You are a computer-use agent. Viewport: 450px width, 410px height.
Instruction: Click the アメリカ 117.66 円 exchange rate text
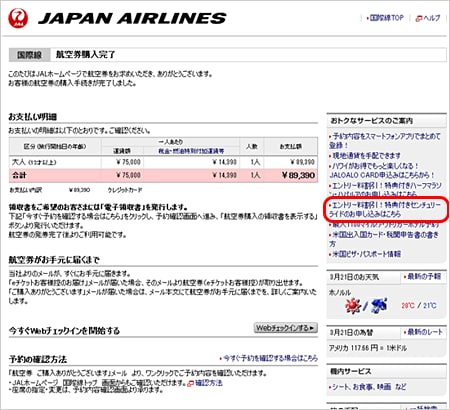[368, 348]
